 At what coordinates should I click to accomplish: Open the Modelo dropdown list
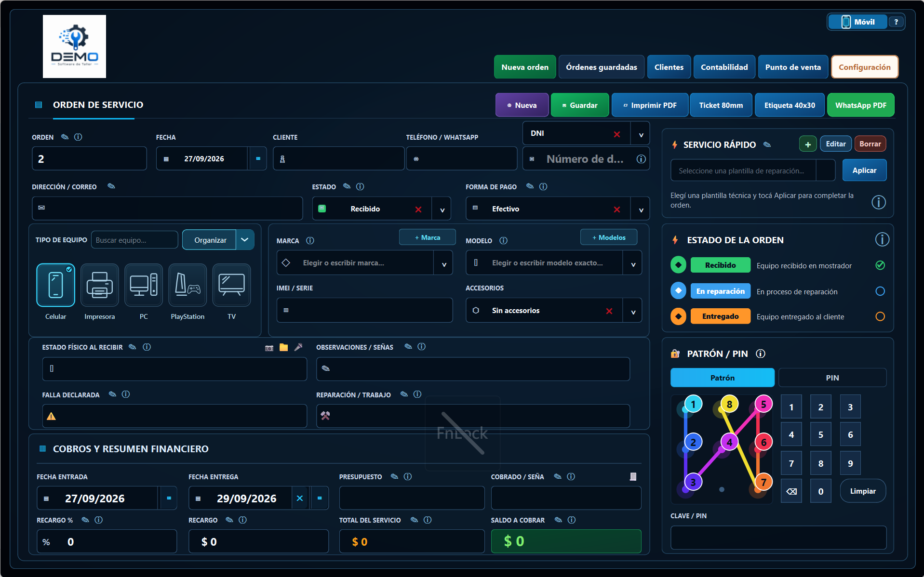633,263
